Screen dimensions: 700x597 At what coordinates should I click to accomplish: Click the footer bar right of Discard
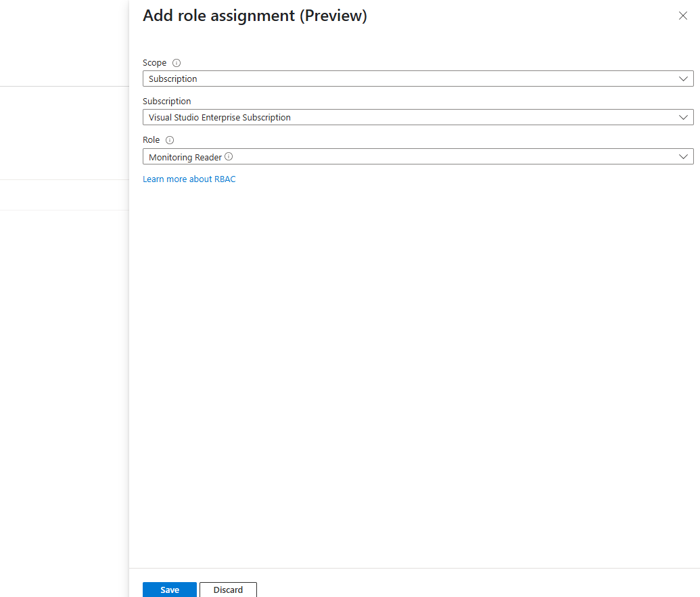tap(477, 583)
